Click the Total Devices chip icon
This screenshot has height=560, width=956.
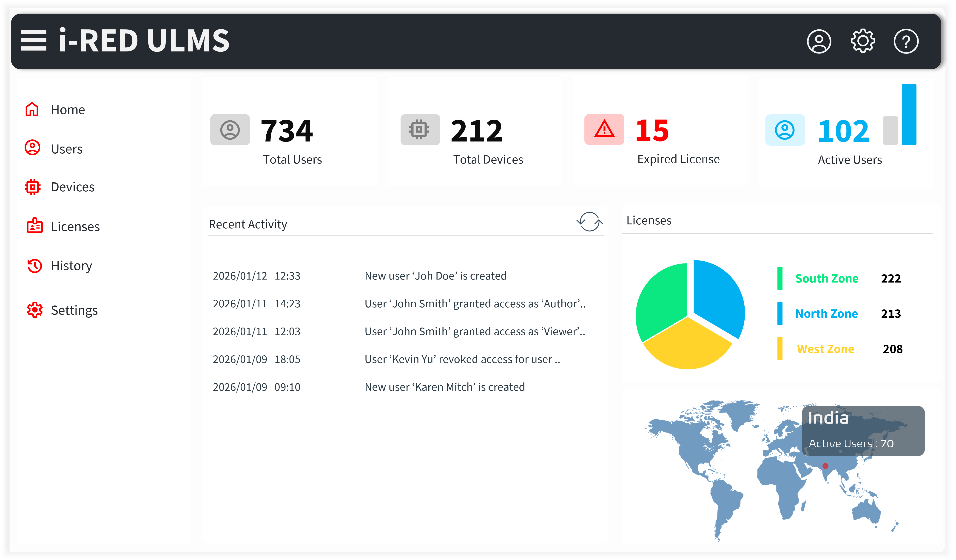pyautogui.click(x=420, y=130)
